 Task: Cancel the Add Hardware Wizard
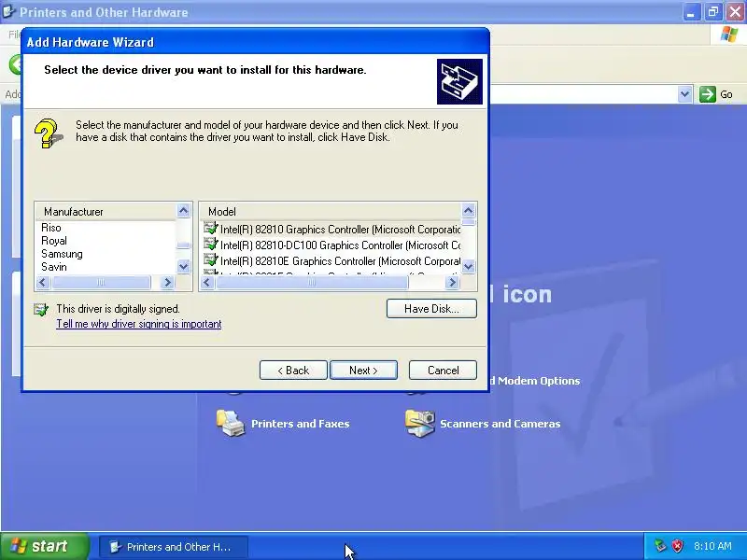443,370
